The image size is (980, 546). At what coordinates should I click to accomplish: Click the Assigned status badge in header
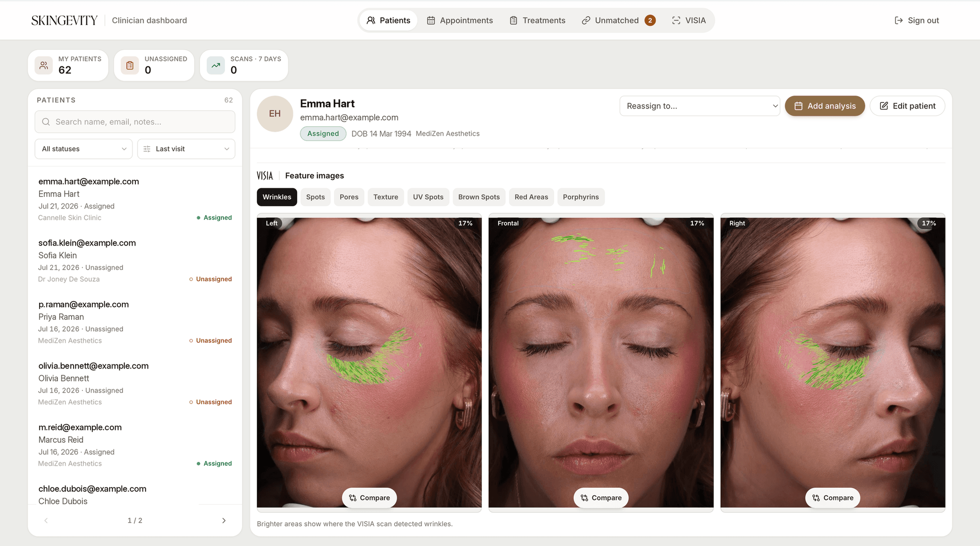click(323, 133)
